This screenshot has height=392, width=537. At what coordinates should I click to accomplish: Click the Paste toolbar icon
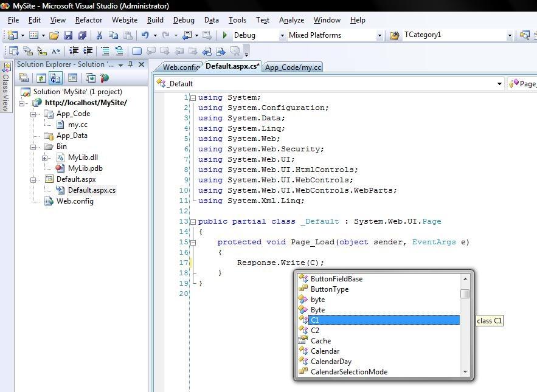[128, 35]
